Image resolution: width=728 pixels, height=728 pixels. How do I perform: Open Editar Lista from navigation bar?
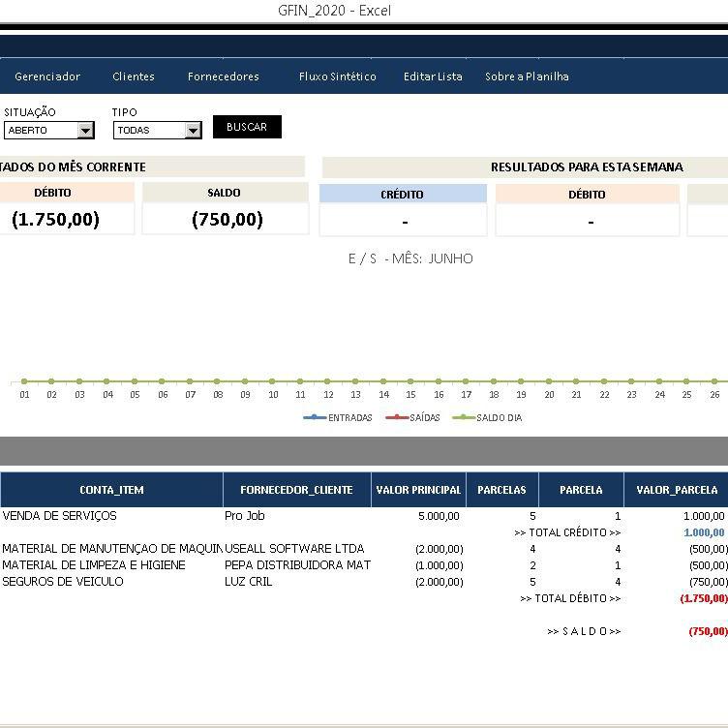[433, 76]
